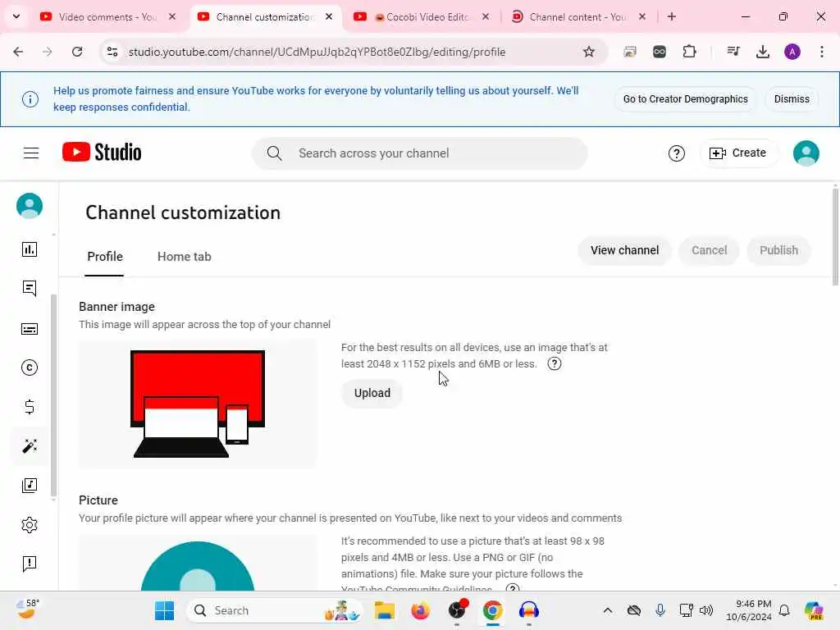Open Subtitles from the sidebar

coord(30,328)
